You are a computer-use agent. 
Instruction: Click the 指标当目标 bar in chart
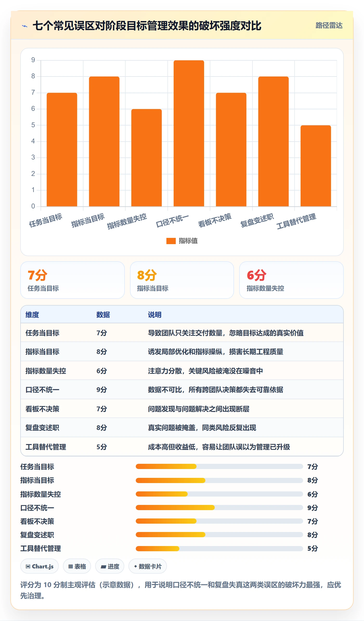click(104, 142)
